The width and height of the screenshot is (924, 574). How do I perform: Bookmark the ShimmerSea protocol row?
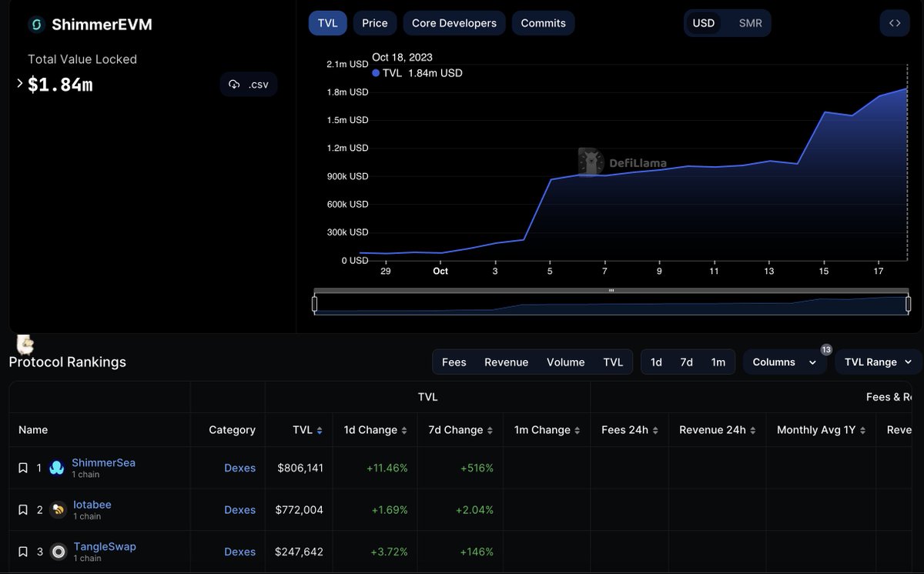(23, 468)
